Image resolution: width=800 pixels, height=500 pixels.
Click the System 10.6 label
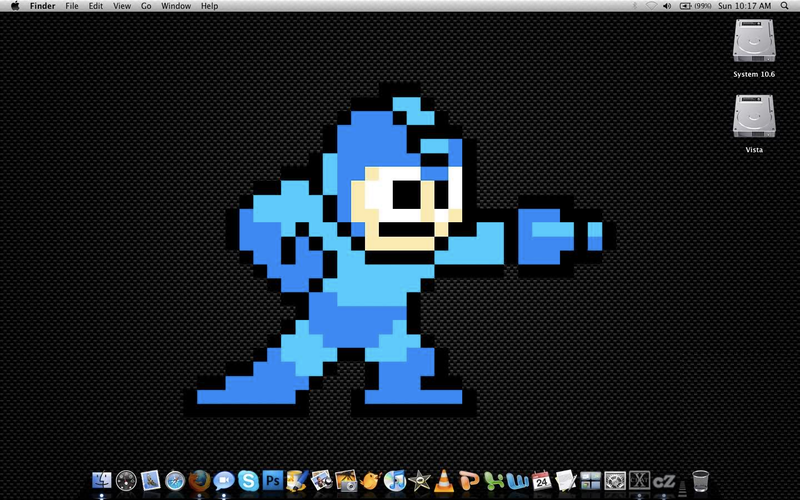(x=754, y=74)
